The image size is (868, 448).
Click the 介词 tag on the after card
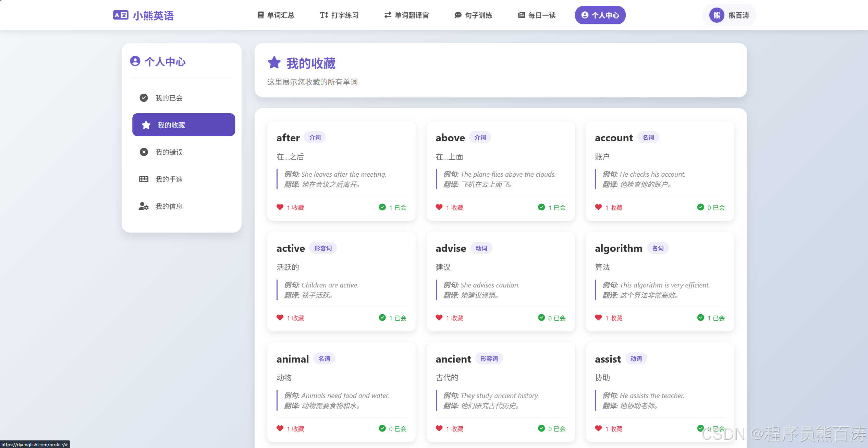(315, 137)
